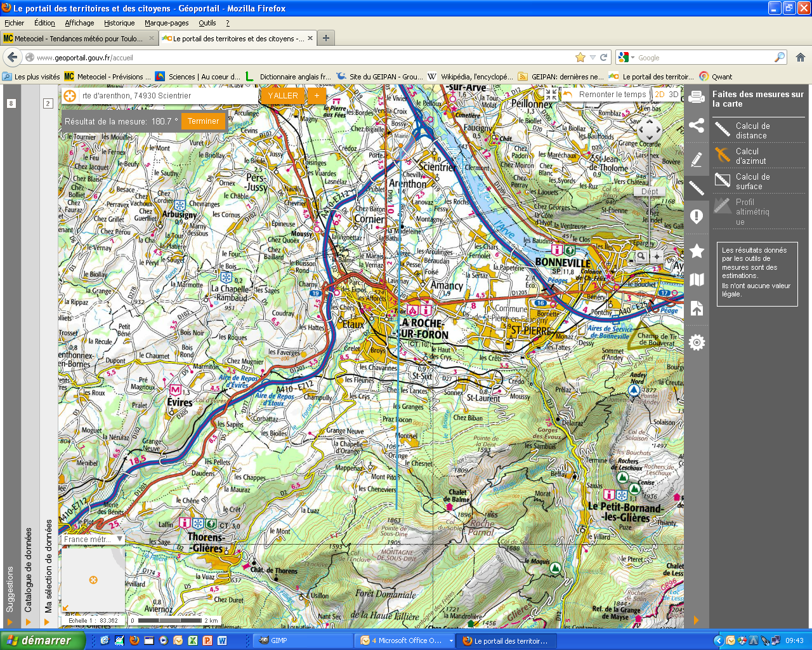Select Calcul de distance measurement tool
This screenshot has width=812, height=650.
click(x=752, y=131)
